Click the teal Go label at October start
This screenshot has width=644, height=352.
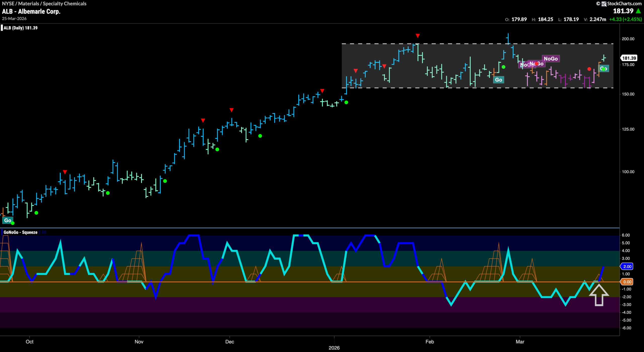(x=8, y=220)
